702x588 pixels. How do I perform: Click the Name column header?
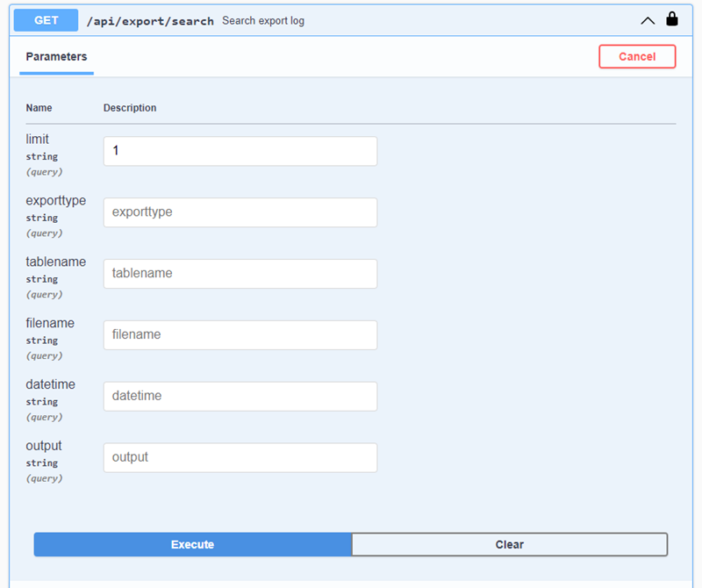(39, 108)
